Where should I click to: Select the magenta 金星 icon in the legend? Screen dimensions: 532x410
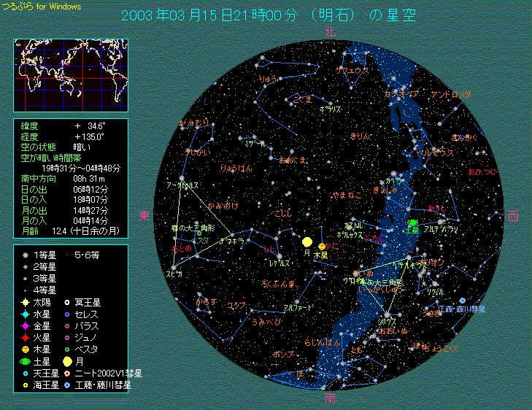tap(26, 325)
